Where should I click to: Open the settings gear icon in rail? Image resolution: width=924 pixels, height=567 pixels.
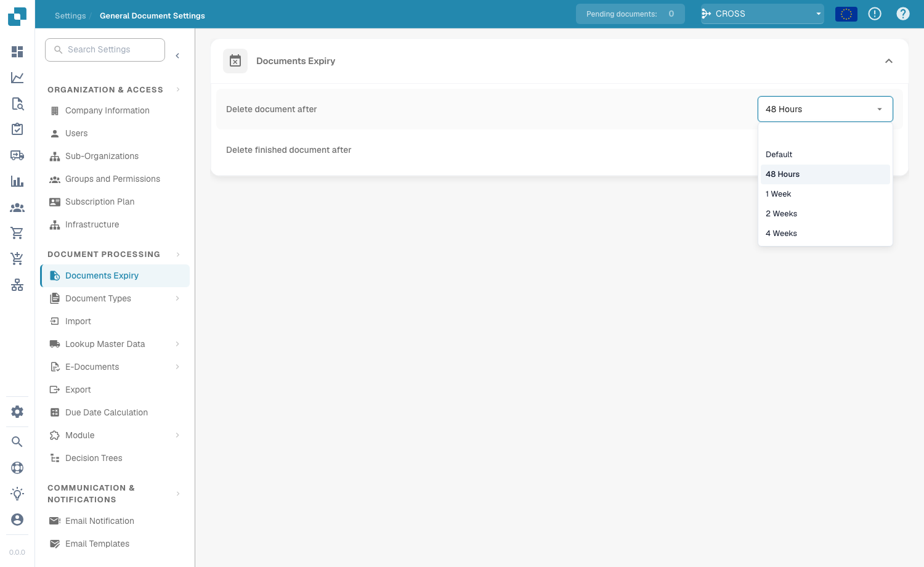tap(17, 412)
